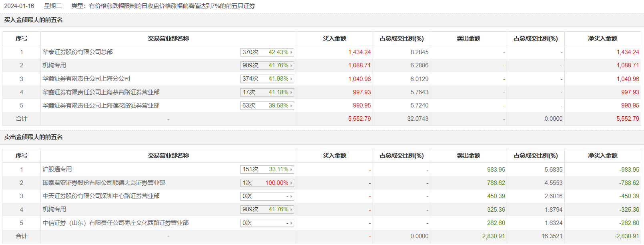
Task: Expand 0次 box for 中信证券 row
Action: 267,223
